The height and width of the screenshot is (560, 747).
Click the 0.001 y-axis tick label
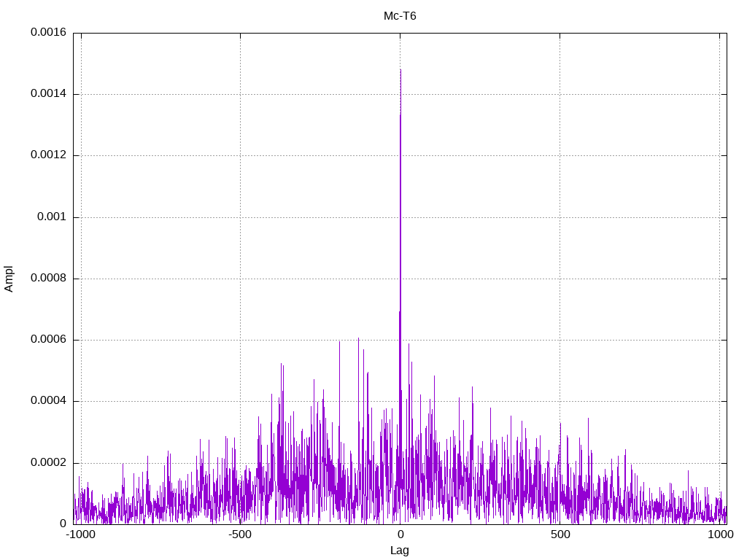coord(52,217)
